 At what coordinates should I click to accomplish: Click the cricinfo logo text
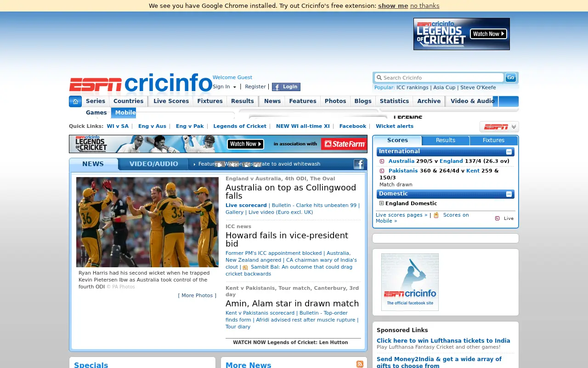click(169, 83)
